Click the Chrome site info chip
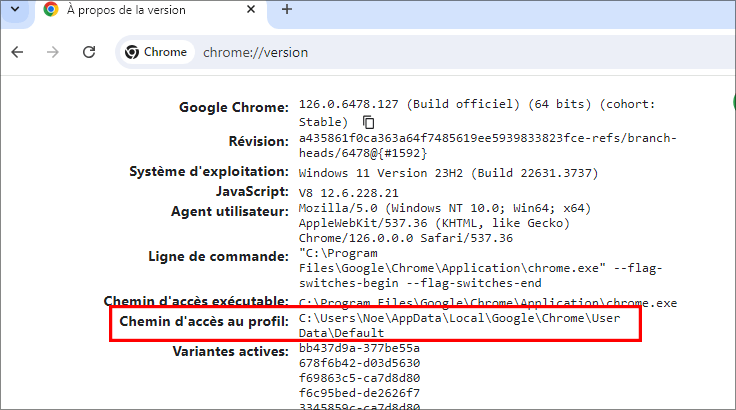Viewport: 736px width, 410px height. [x=156, y=52]
